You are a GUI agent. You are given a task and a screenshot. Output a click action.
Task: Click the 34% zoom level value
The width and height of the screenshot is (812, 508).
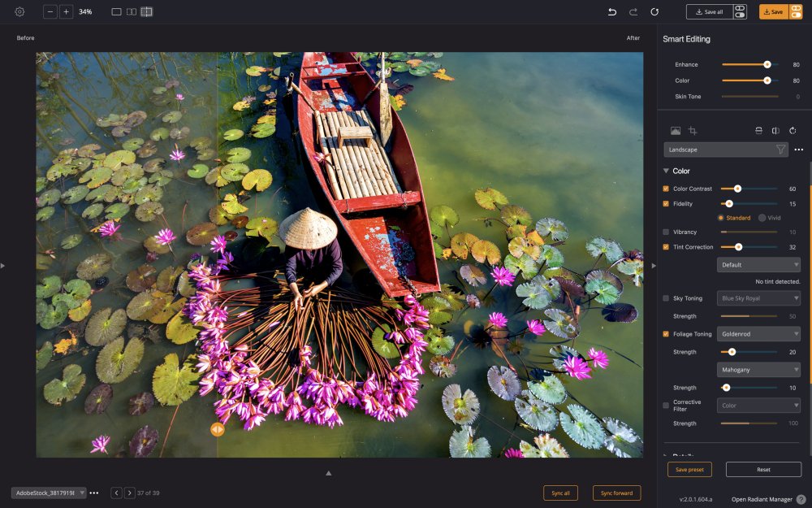[85, 11]
